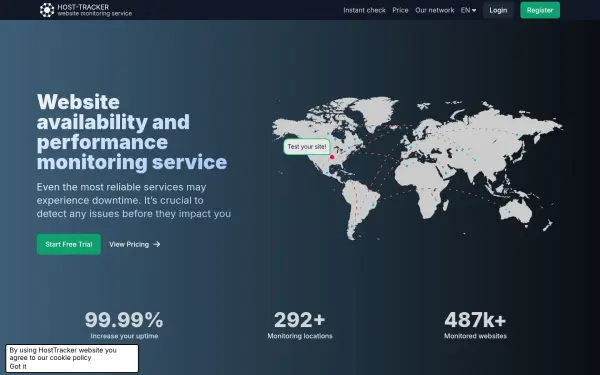600x375 pixels.
Task: Click the '487k+' monitored websites figure
Action: pyautogui.click(x=475, y=320)
